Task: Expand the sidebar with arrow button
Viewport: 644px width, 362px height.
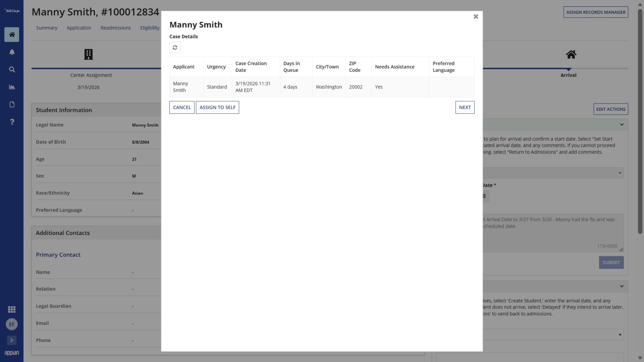Action: (12, 340)
